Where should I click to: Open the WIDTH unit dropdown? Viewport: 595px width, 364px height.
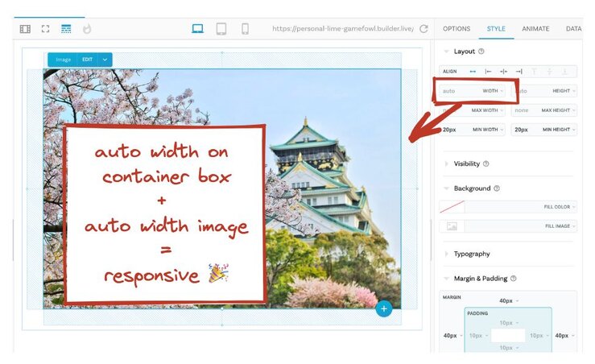pos(493,91)
